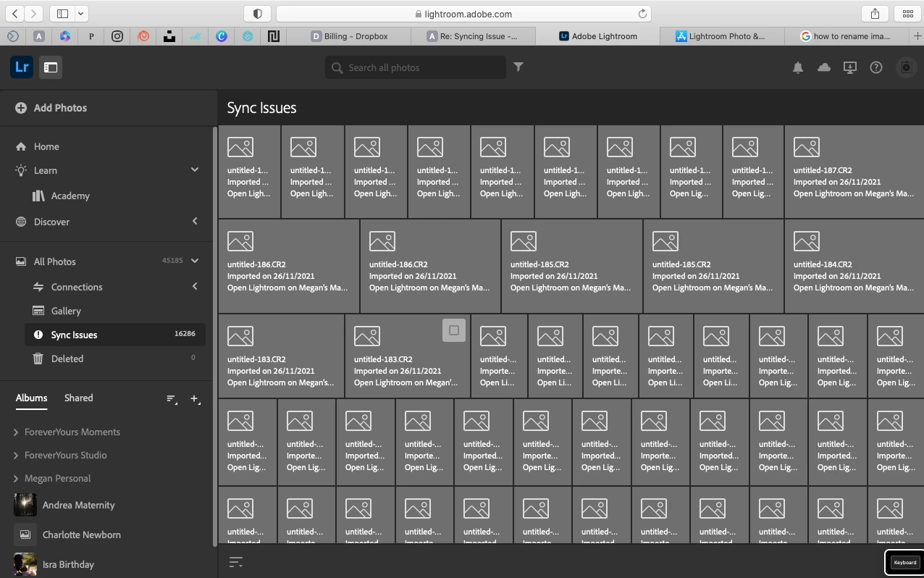This screenshot has height=578, width=924.
Task: Toggle the left panel sidebar icon
Action: (x=51, y=67)
